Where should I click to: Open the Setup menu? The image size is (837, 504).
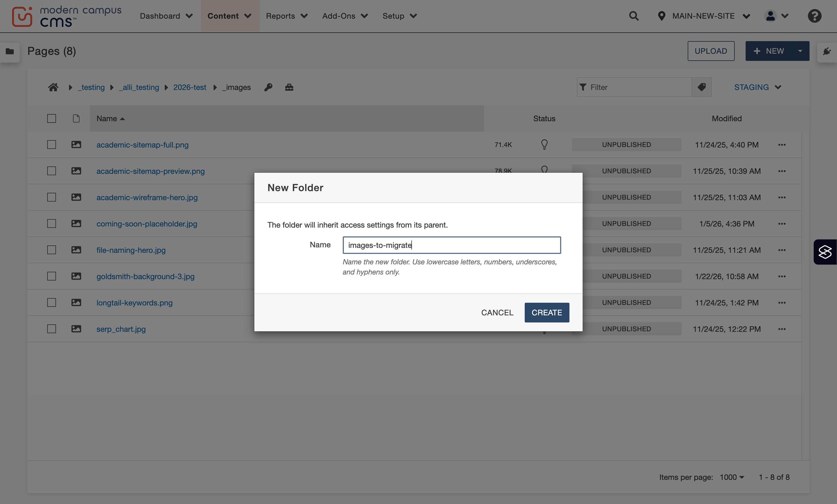(400, 16)
